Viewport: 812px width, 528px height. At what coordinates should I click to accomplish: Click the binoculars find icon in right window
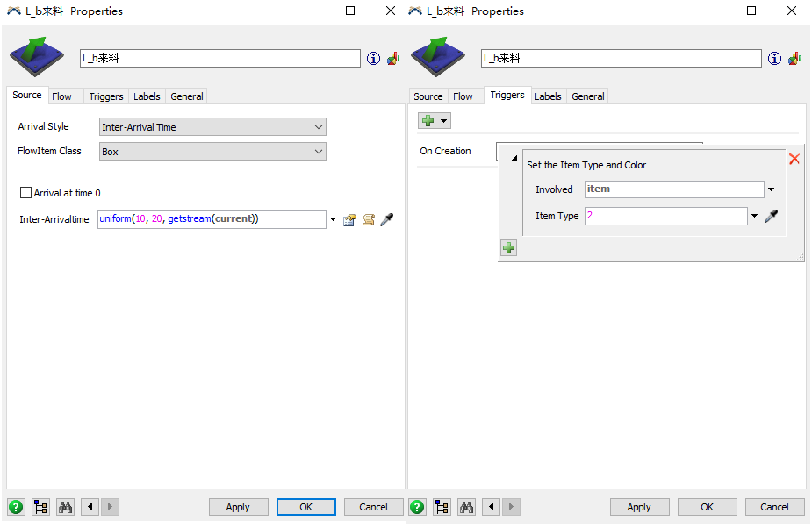467,507
